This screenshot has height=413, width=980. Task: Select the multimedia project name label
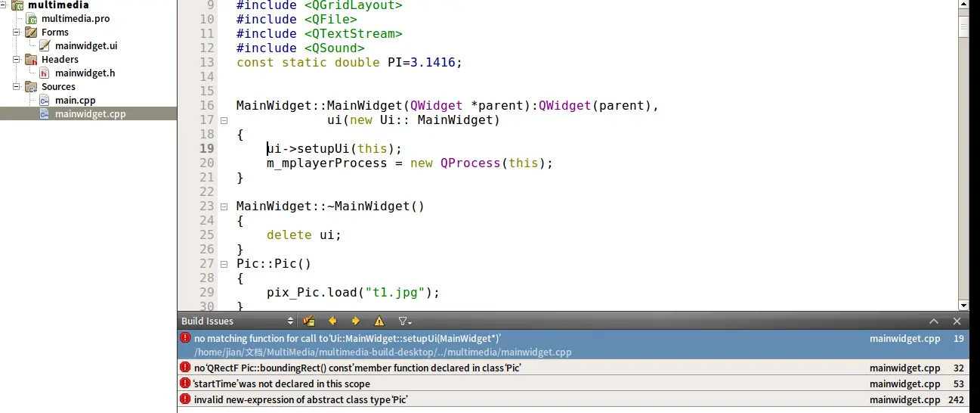point(58,5)
